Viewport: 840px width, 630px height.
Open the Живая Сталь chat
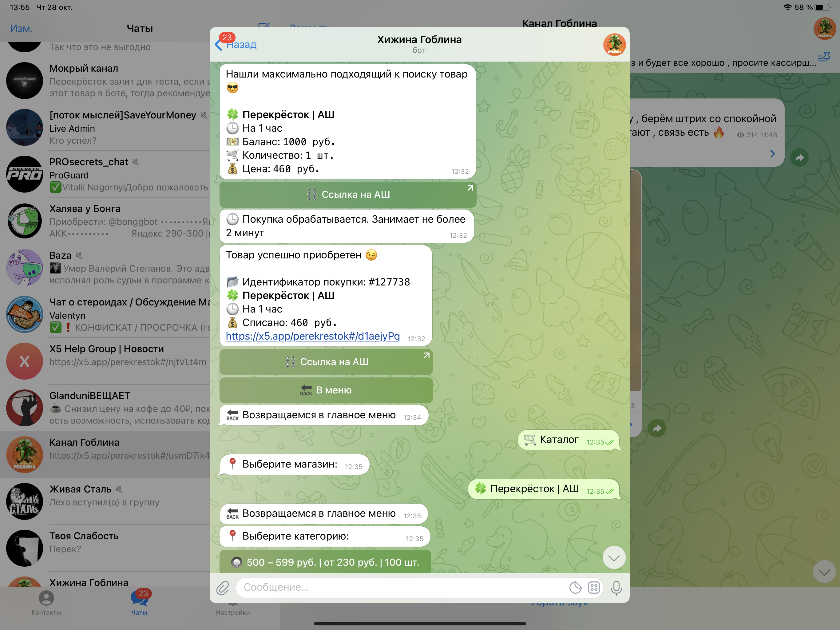coord(105,501)
